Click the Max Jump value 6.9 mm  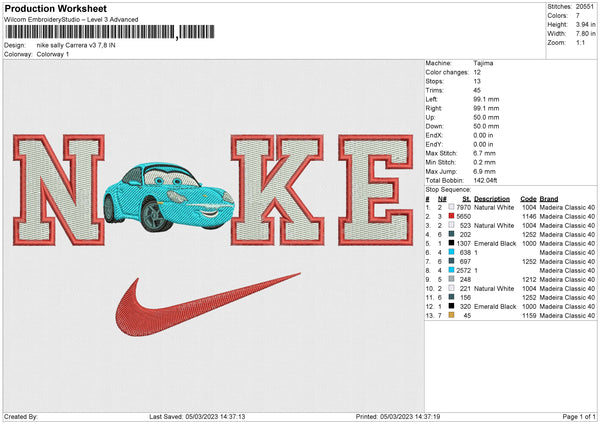pyautogui.click(x=484, y=171)
